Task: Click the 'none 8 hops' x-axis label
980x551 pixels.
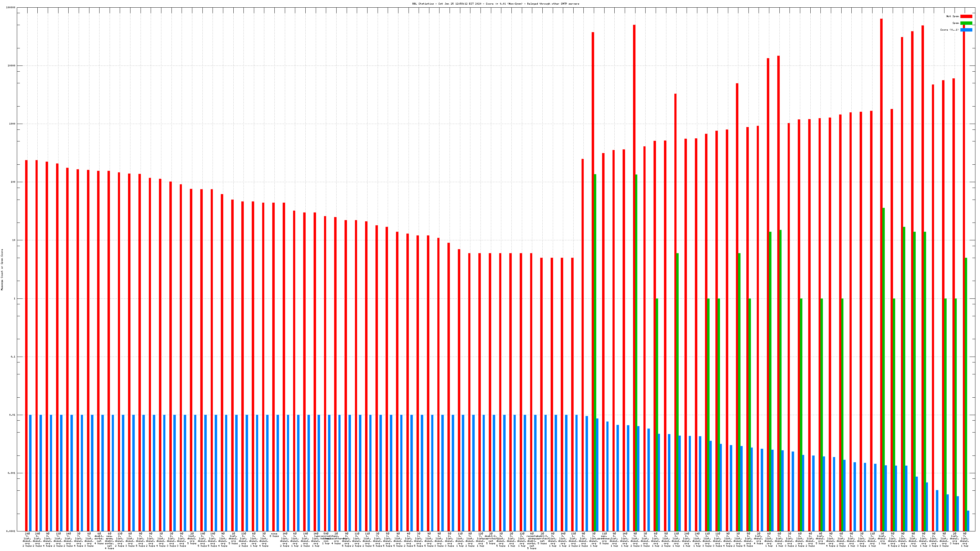Action: tap(274, 535)
